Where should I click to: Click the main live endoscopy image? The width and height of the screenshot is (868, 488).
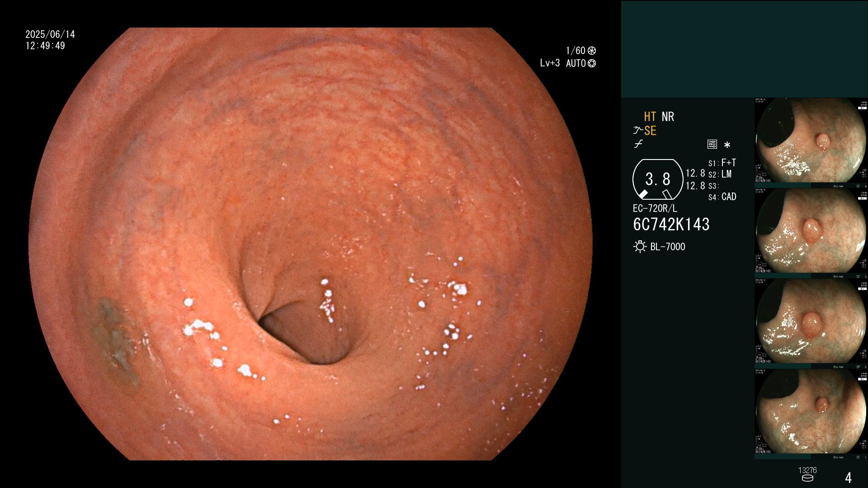point(311,244)
